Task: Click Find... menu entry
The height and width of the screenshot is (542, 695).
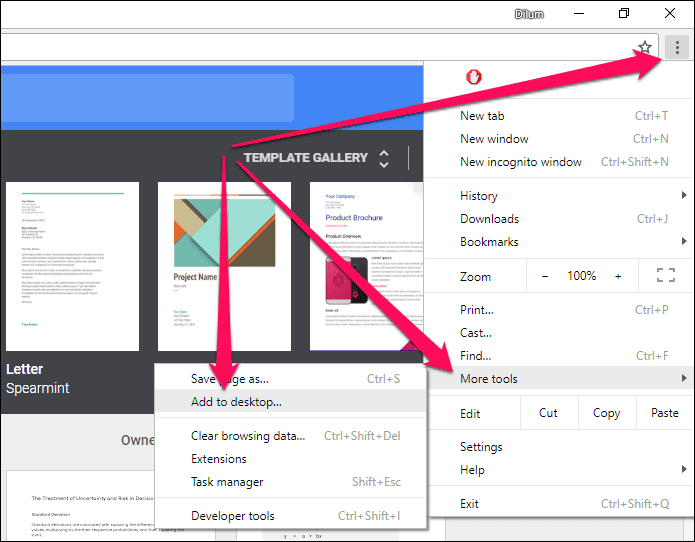Action: point(559,355)
